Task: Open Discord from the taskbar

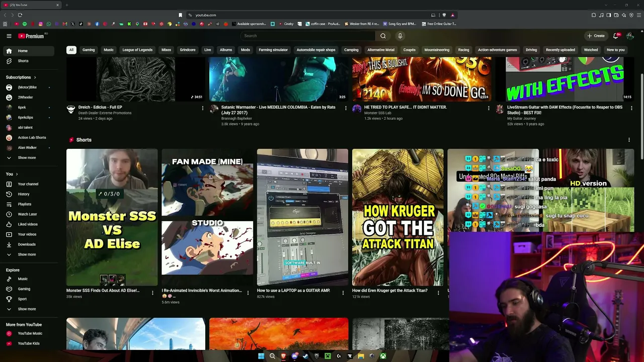Action: 294,356
